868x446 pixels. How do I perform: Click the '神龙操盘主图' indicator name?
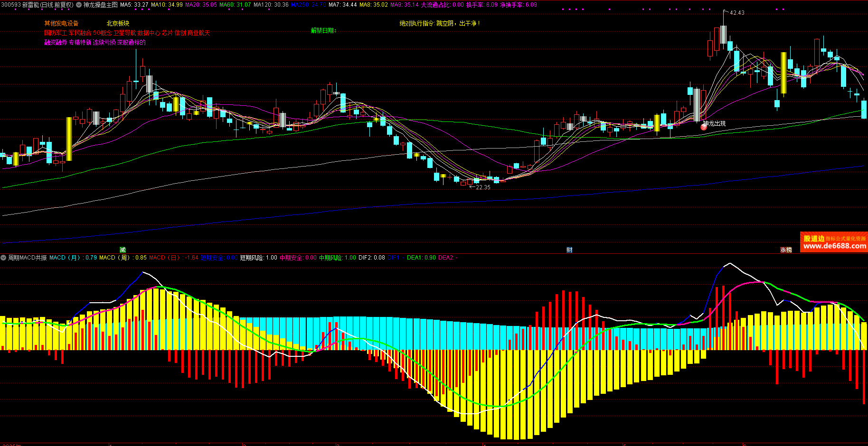pyautogui.click(x=100, y=5)
